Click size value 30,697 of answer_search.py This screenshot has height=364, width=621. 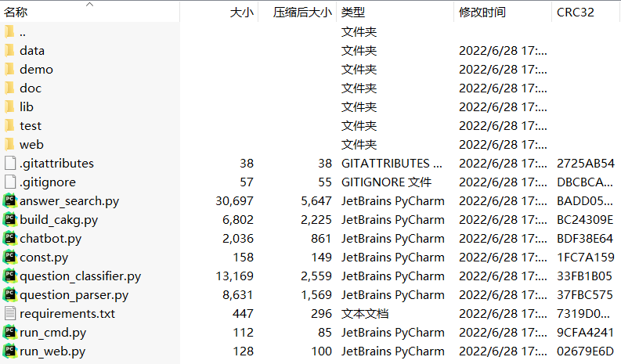[x=234, y=201]
